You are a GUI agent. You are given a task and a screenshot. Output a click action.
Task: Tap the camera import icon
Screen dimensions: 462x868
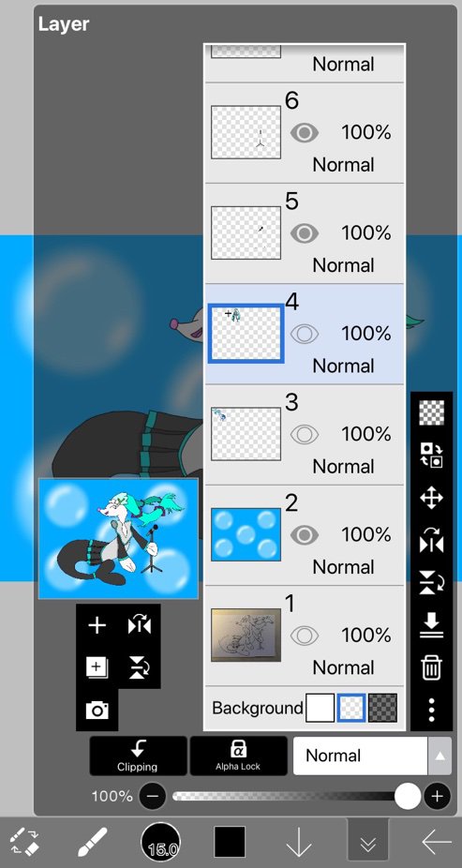tap(97, 710)
